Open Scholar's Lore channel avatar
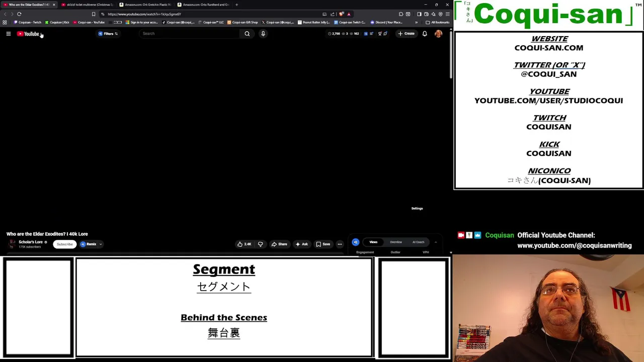 [12, 244]
